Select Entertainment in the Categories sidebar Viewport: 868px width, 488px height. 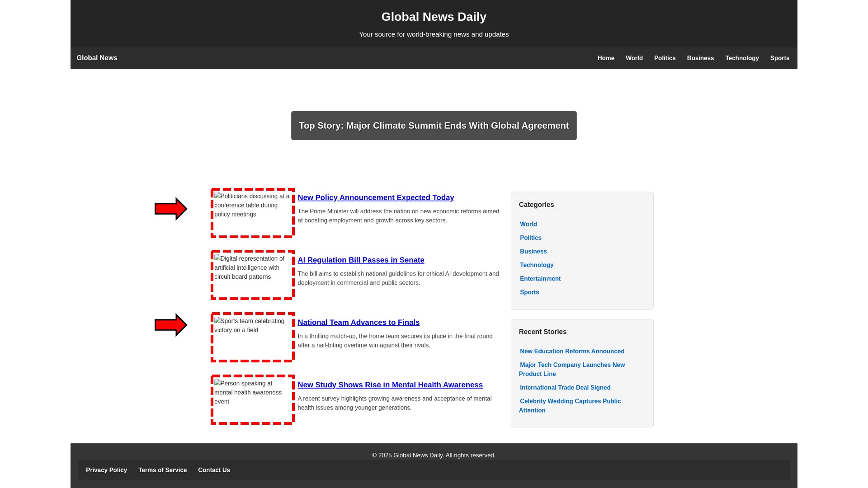tap(540, 279)
